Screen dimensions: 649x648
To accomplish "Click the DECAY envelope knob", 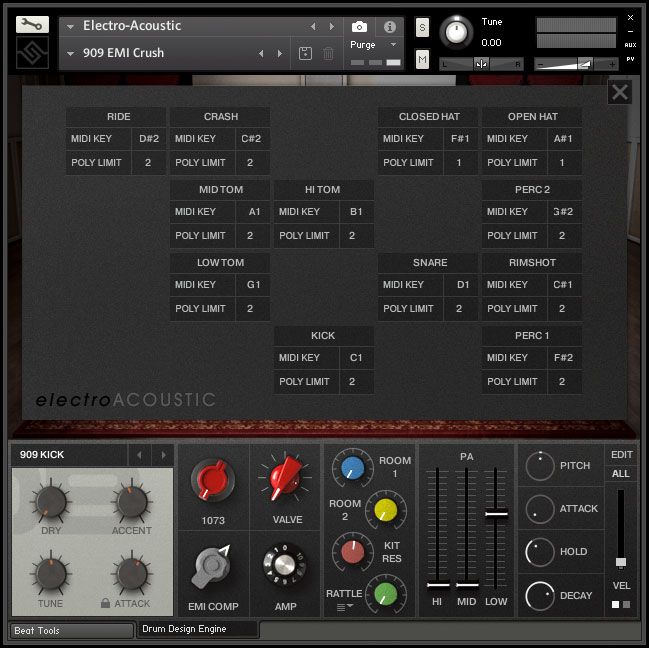I will coord(540,596).
